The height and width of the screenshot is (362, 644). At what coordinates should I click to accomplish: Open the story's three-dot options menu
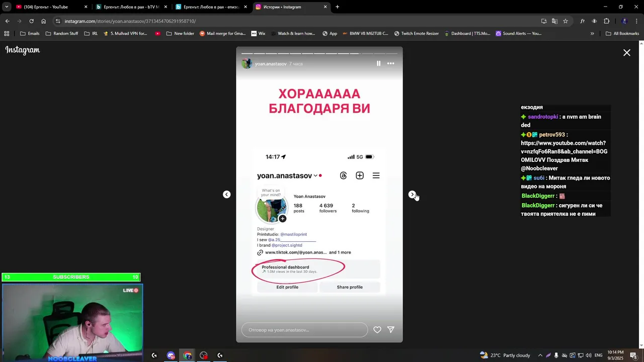[390, 64]
